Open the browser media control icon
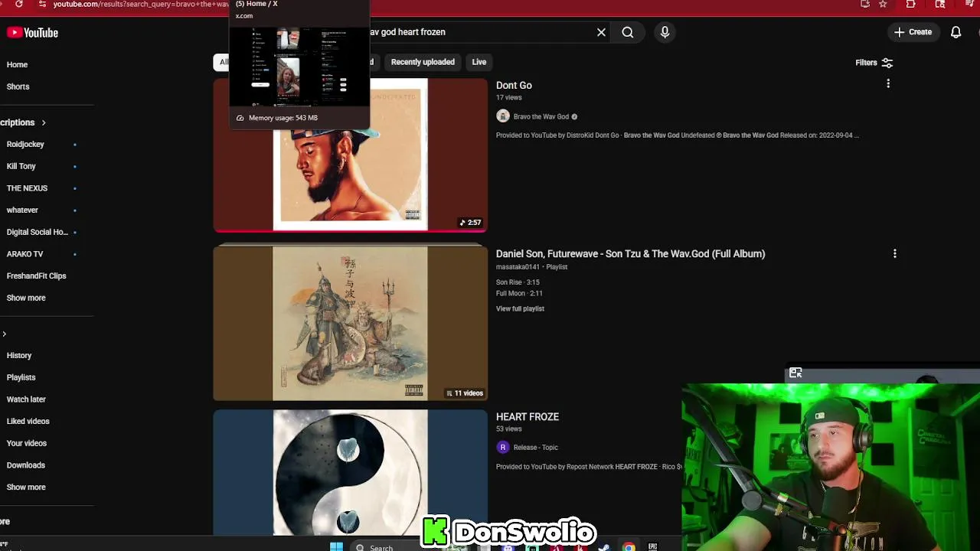Image resolution: width=980 pixels, height=551 pixels. pyautogui.click(x=970, y=4)
